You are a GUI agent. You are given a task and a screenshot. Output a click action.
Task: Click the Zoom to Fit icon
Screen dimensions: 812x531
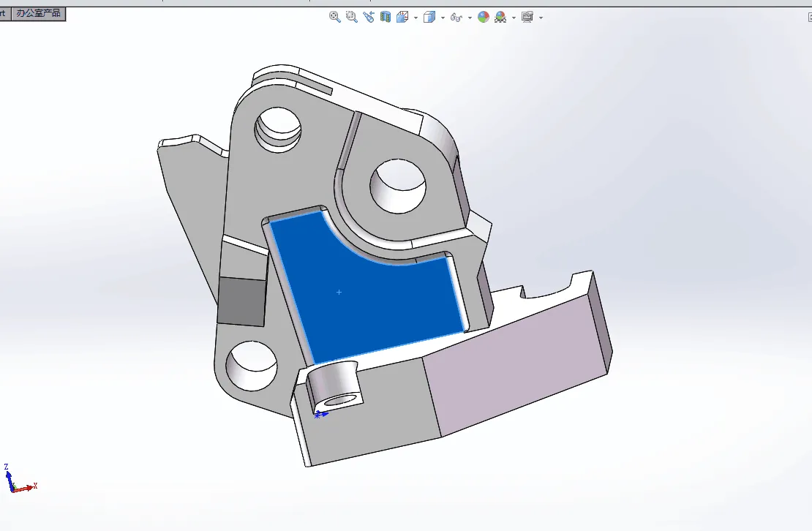[335, 17]
